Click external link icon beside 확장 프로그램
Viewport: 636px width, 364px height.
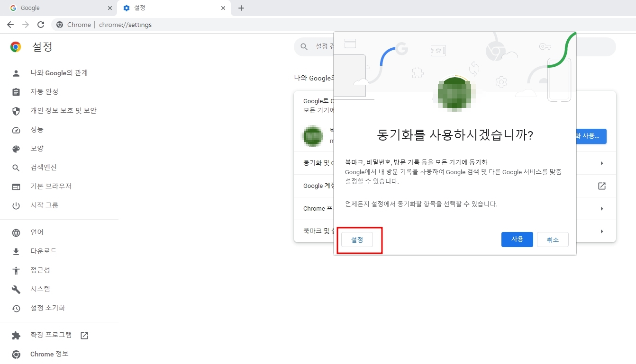(x=84, y=335)
